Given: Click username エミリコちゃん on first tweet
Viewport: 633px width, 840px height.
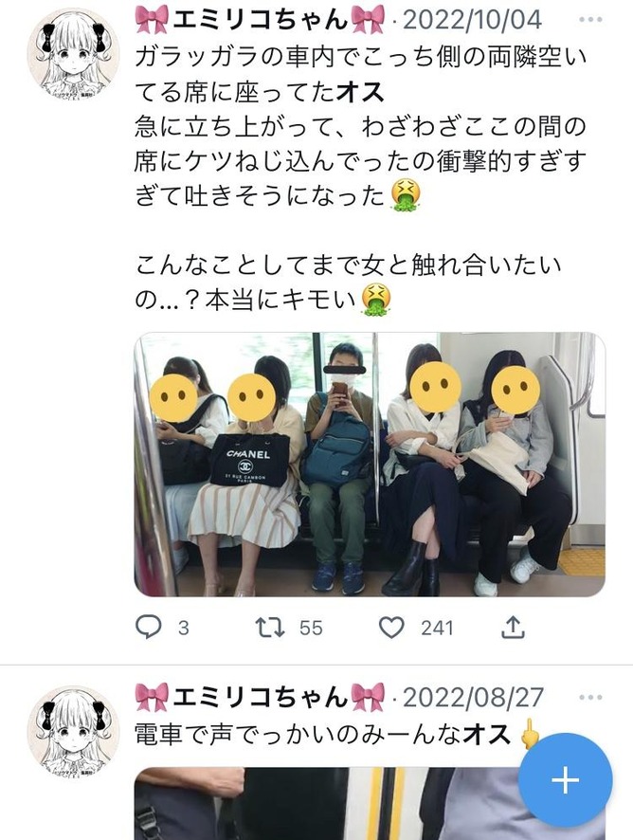Looking at the screenshot, I should click(x=260, y=20).
